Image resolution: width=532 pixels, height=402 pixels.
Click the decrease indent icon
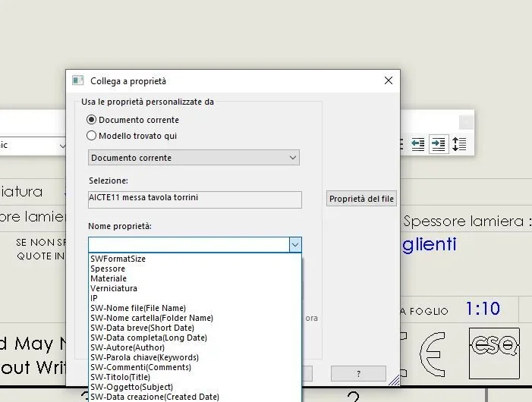click(417, 144)
